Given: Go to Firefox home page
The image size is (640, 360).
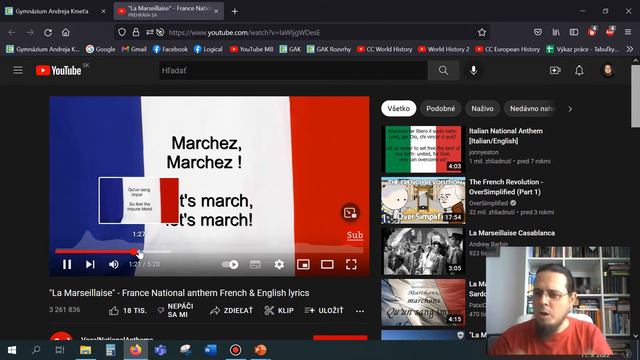Looking at the screenshot, I should tap(65, 32).
